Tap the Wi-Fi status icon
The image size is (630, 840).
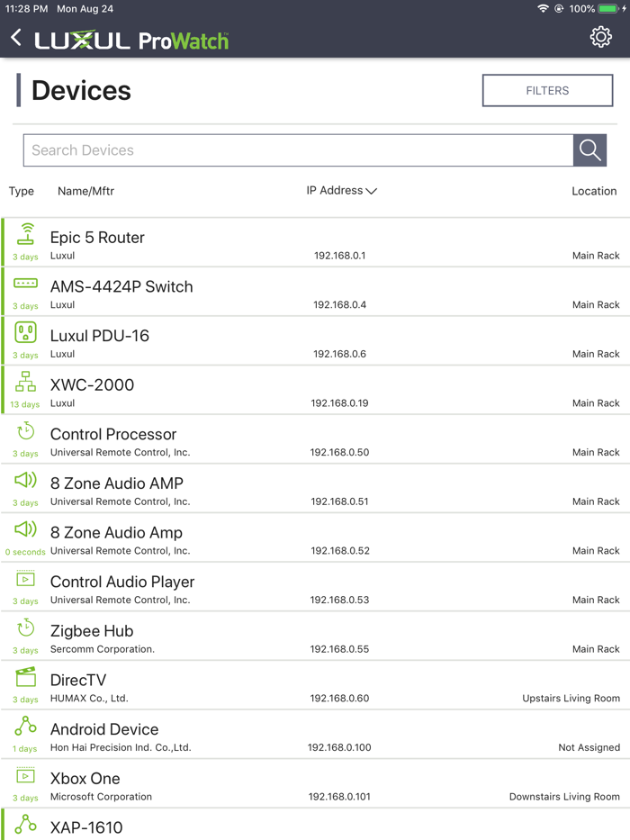[x=543, y=9]
